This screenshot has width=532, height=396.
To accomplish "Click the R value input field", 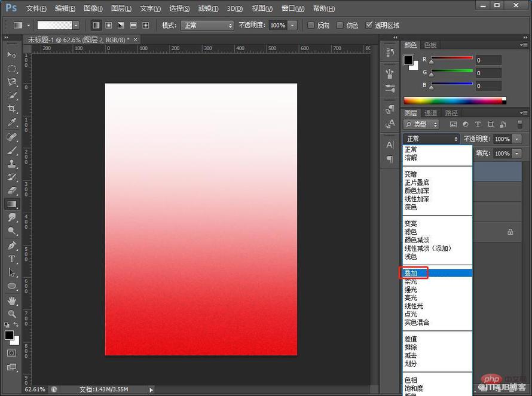I will pos(488,60).
